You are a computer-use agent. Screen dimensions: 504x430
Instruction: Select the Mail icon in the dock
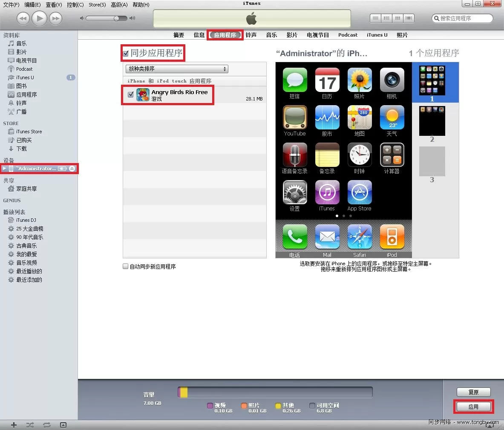pos(327,237)
